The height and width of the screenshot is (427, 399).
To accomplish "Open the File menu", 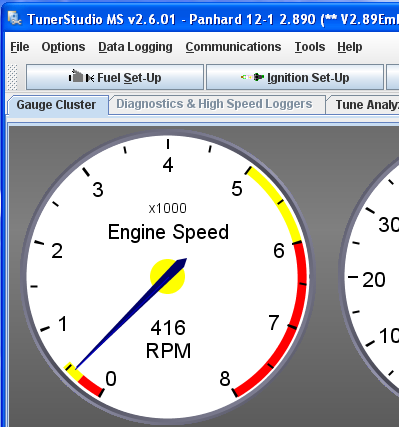I will 20,47.
